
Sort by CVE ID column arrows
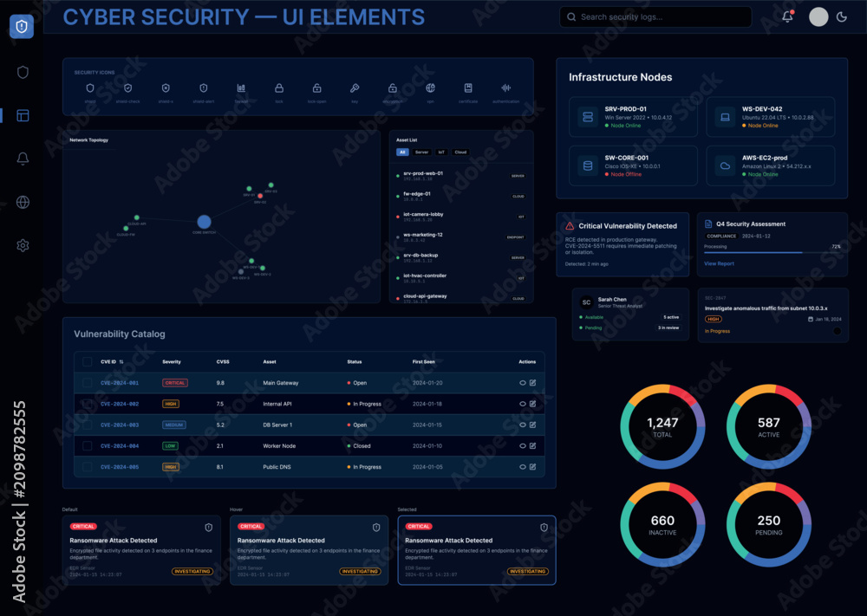(x=121, y=362)
